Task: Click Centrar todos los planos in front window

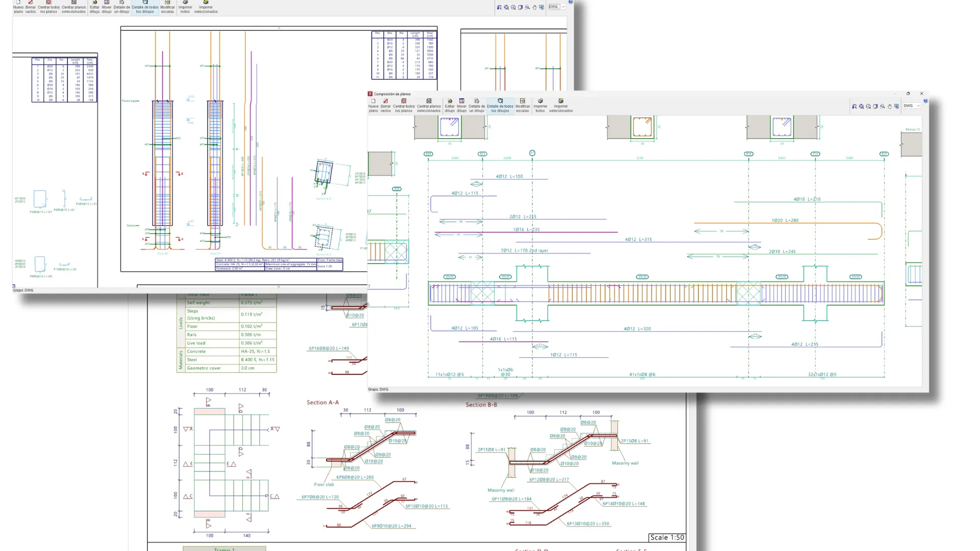Action: click(x=404, y=106)
